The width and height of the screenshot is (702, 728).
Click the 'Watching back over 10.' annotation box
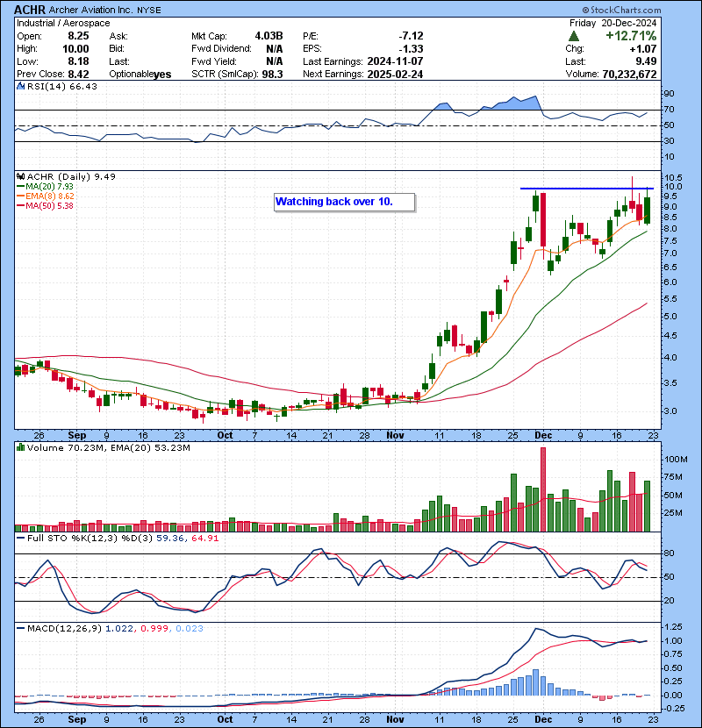pyautogui.click(x=344, y=202)
